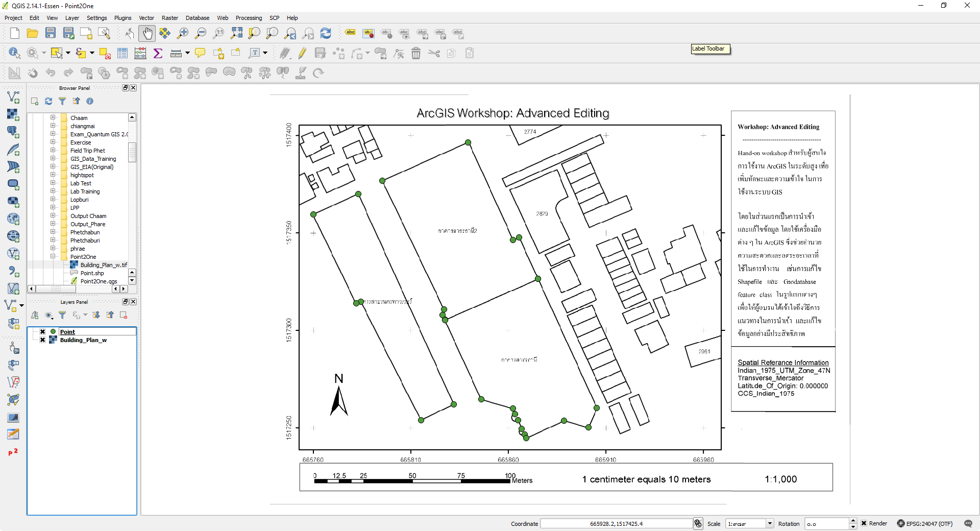Expand the chiangmai folder in Browser
This screenshot has width=980, height=531.
(x=53, y=126)
